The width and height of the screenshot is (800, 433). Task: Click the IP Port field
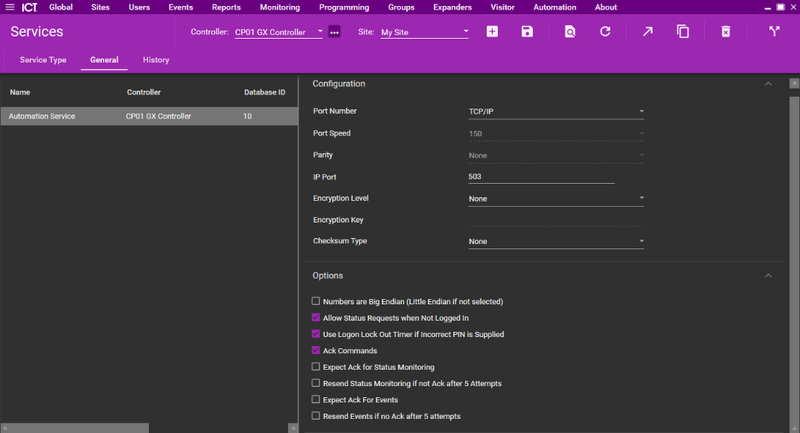click(x=541, y=177)
